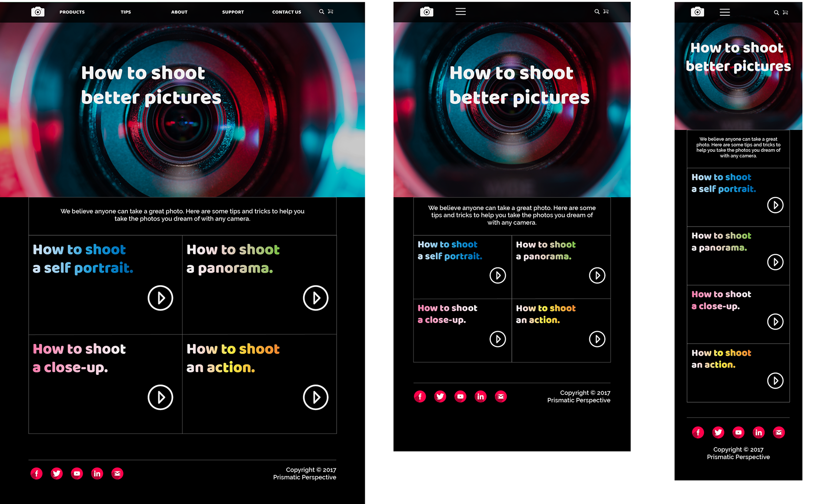Play the desktop close-up tutorial
Viewport: 835px width, 504px height.
pos(160,397)
